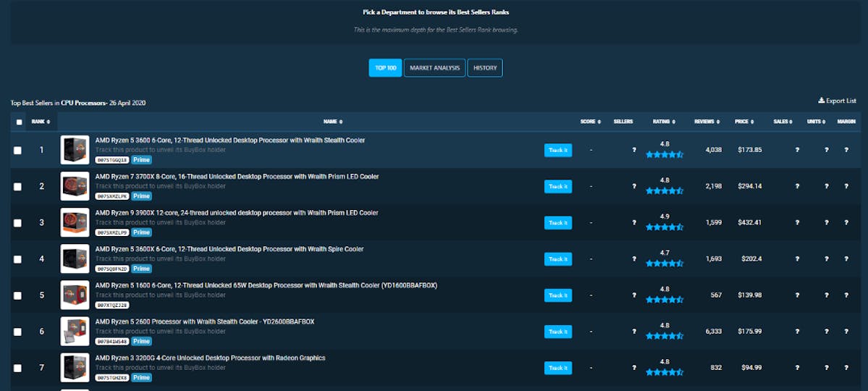Click the Prime badge on Ryzen 5 3600 row
Image resolution: width=868 pixels, height=391 pixels.
[x=141, y=159]
